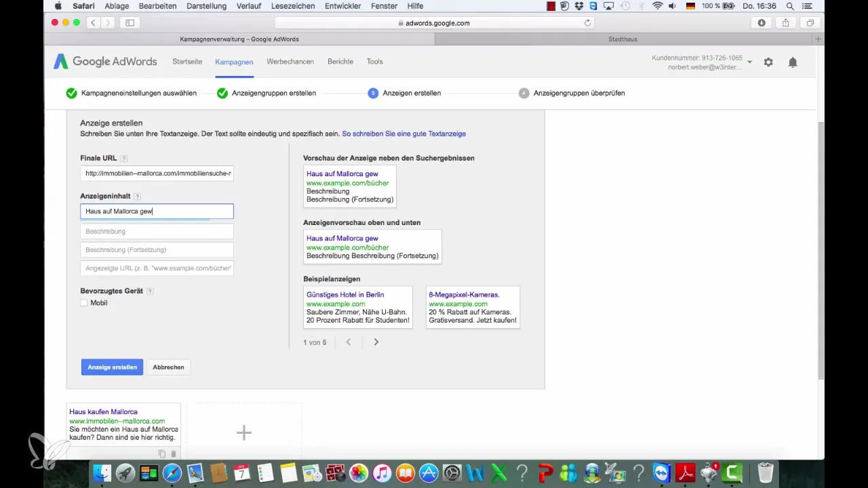
Task: Toggle the Safari sidebar button
Action: click(x=130, y=22)
